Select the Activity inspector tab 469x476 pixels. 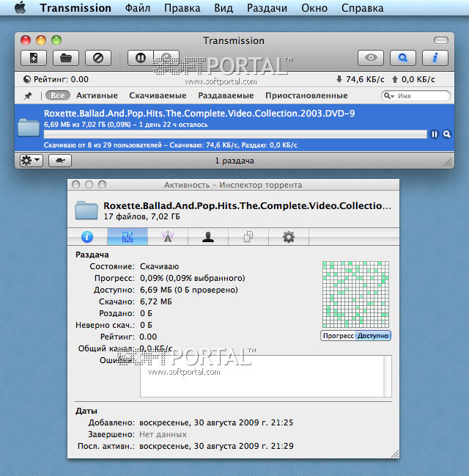pos(128,236)
